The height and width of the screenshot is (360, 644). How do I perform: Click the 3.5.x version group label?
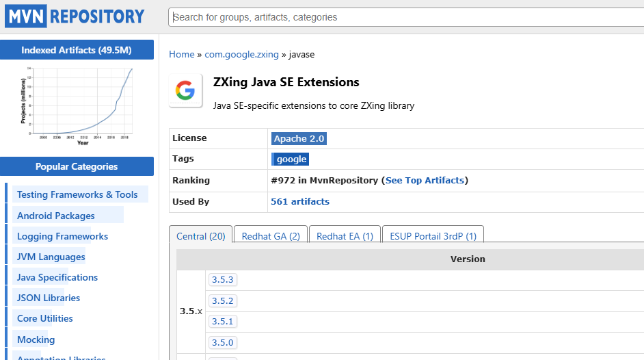click(x=191, y=311)
